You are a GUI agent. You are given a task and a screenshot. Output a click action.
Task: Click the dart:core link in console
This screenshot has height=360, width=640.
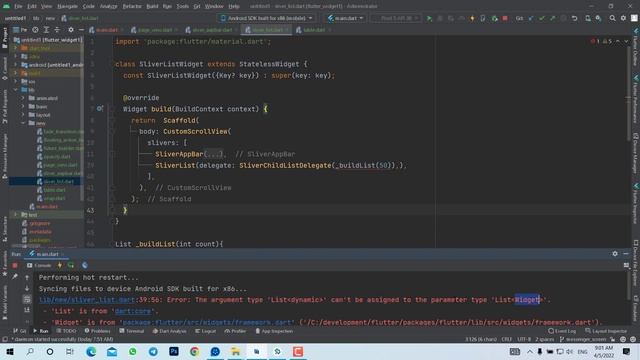click(133, 311)
